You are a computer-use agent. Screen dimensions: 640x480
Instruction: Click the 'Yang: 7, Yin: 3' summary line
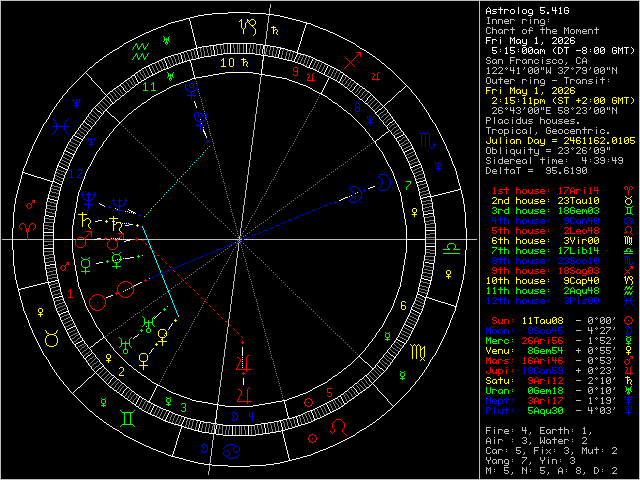[530, 461]
